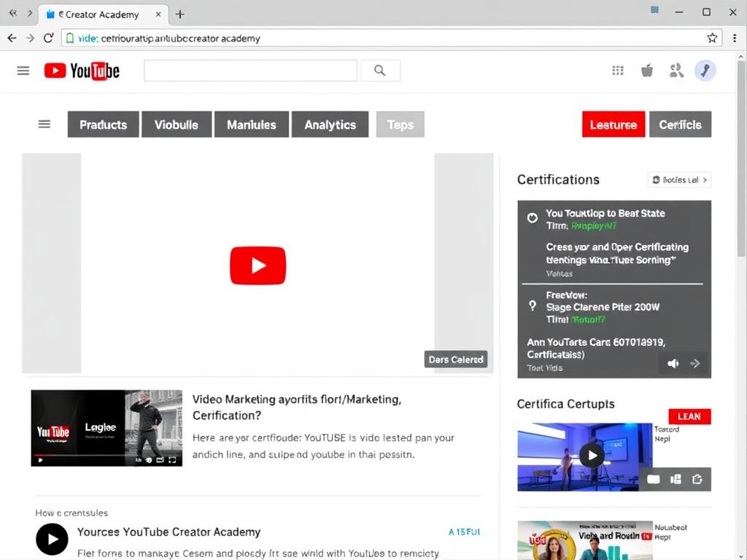The height and width of the screenshot is (560, 747).
Task: Open Video Marketing Cerification title link
Action: coord(296,407)
